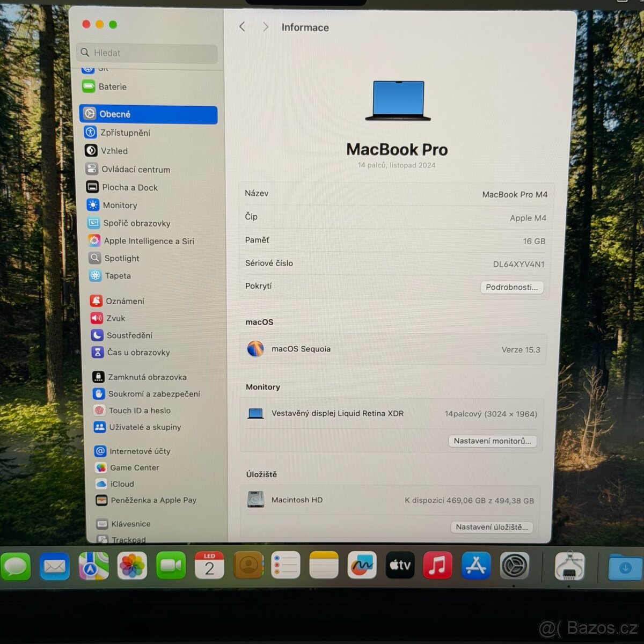Screen dimensions: 644x644
Task: Open Čas u obrazovky icon
Action: 98,353
